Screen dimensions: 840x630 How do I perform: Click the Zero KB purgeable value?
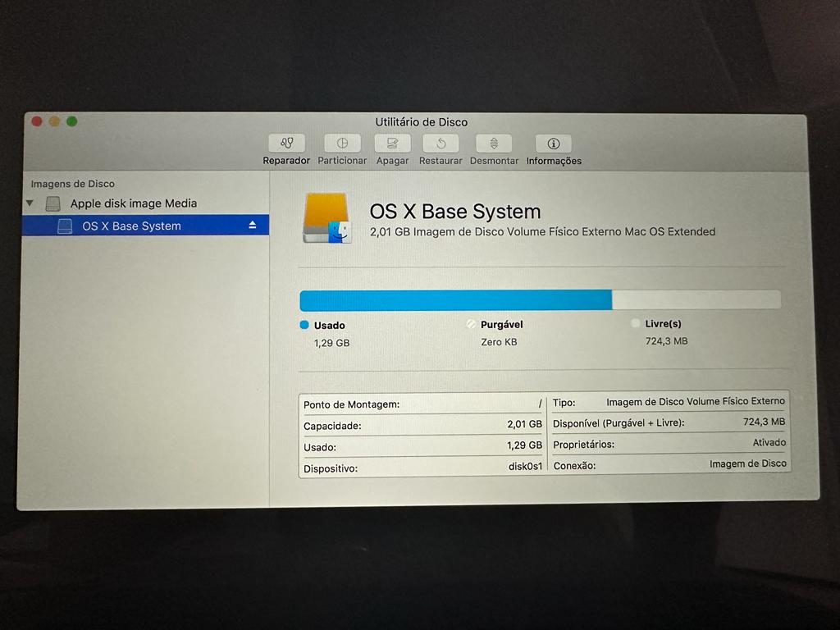click(x=499, y=342)
